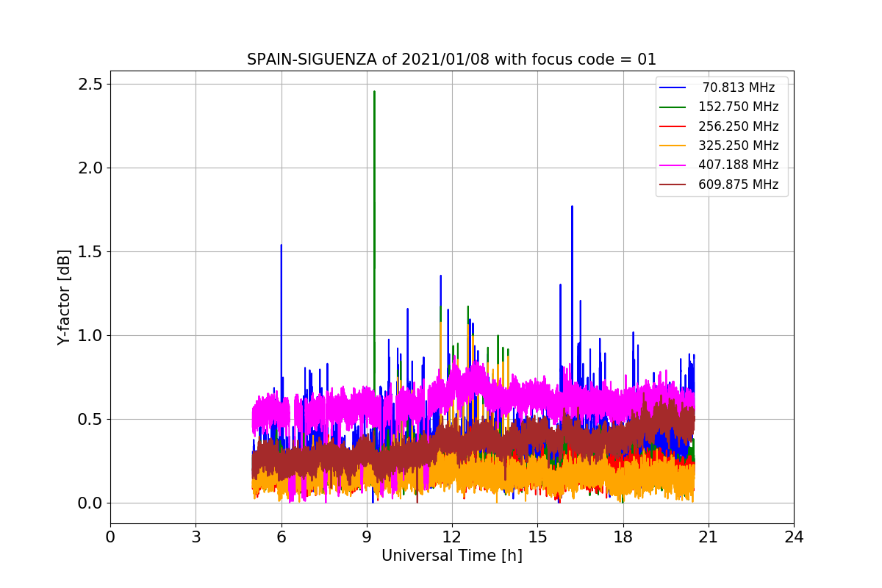Screen dimensions: 882x588
Task: Click the Universal Time [h] axis label
Action: (452, 556)
